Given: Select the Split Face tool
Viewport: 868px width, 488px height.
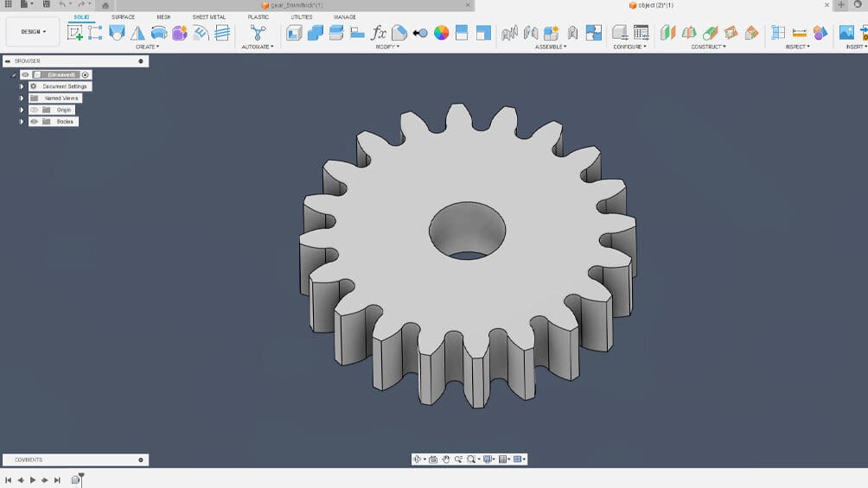Looking at the screenshot, I should tap(462, 33).
